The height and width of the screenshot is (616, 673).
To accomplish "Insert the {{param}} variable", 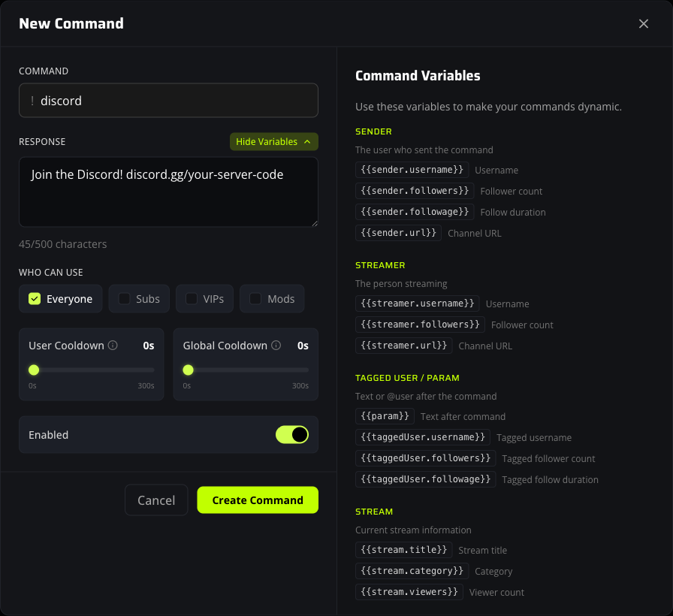I will [385, 416].
